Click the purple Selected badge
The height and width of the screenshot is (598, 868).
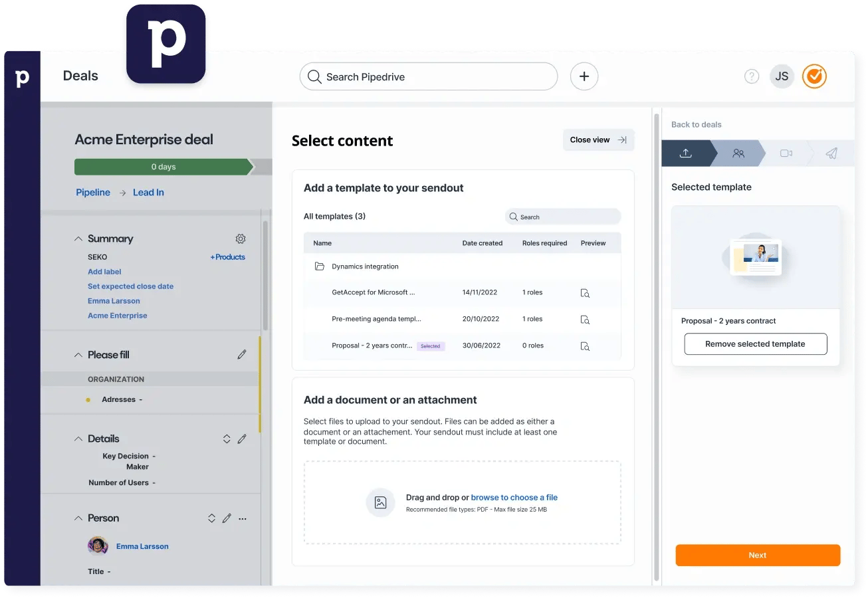pos(431,346)
